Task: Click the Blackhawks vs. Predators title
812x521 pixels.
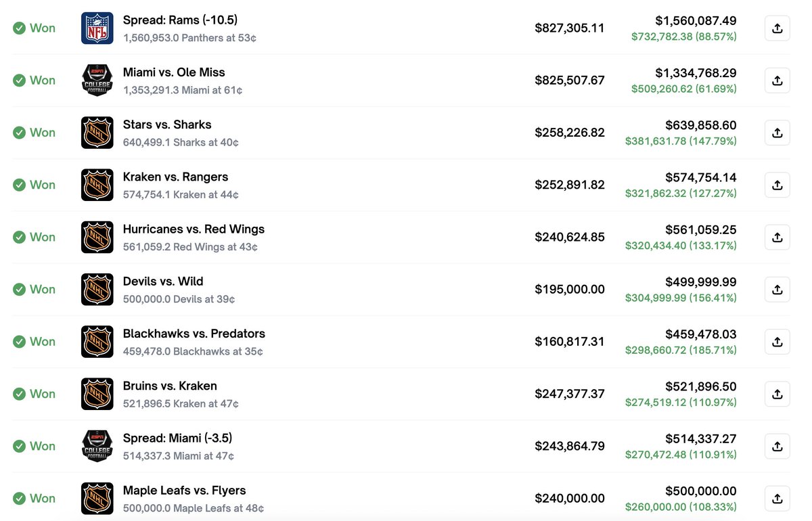Action: point(194,334)
